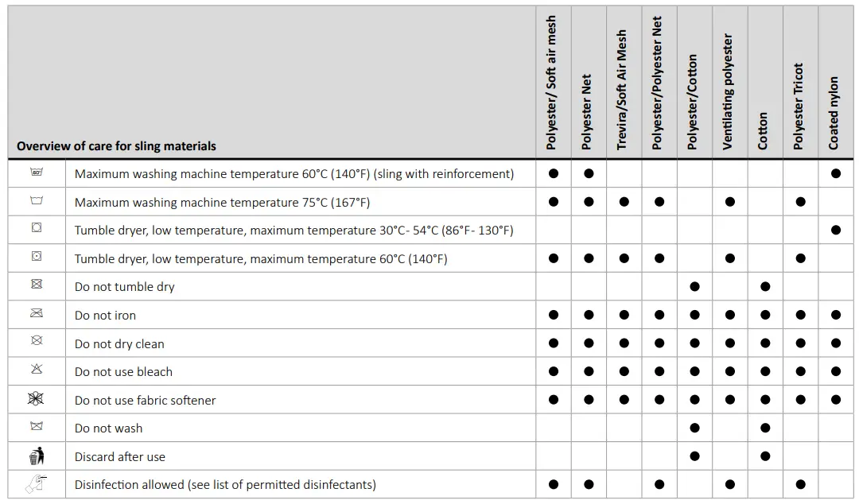Click the crossed-out tumble dry symbol
859x504 pixels.
(x=37, y=285)
